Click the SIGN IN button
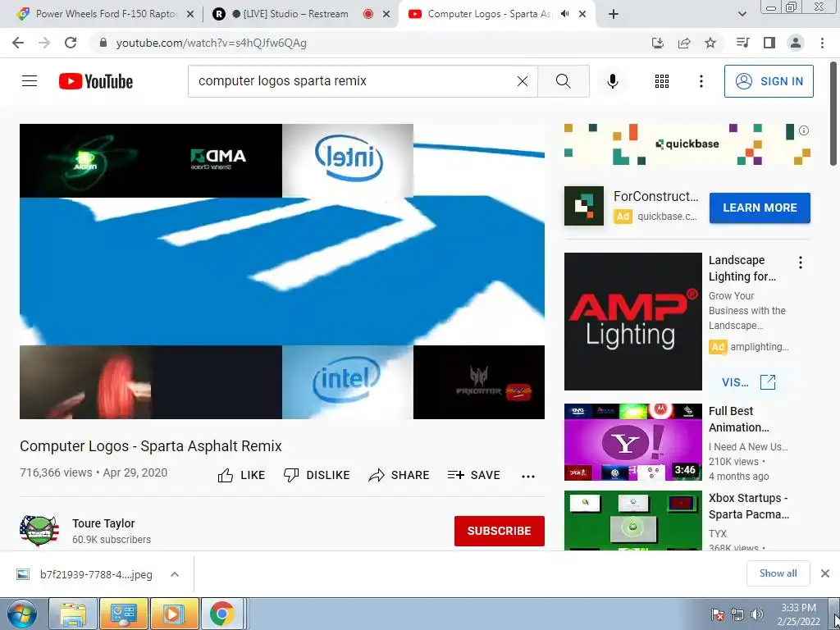 click(769, 81)
